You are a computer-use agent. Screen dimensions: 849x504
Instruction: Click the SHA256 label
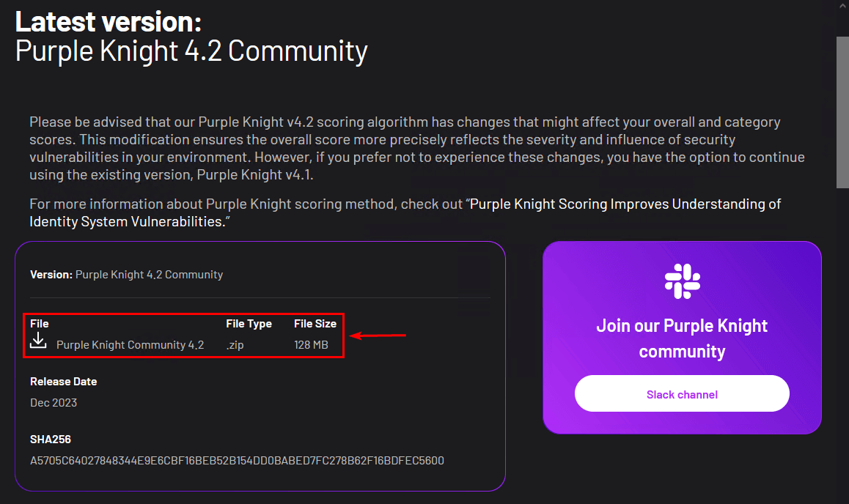(x=51, y=440)
